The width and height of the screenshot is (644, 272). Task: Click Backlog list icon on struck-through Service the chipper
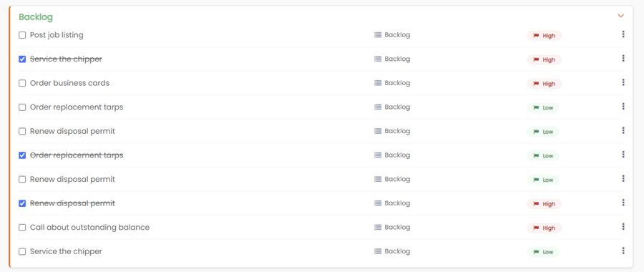pyautogui.click(x=378, y=59)
